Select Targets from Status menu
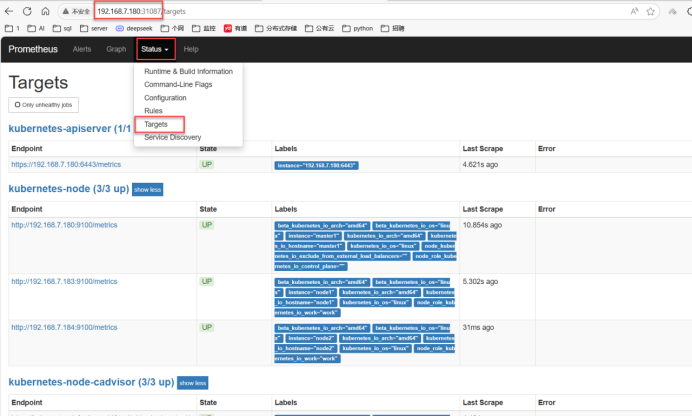 156,124
